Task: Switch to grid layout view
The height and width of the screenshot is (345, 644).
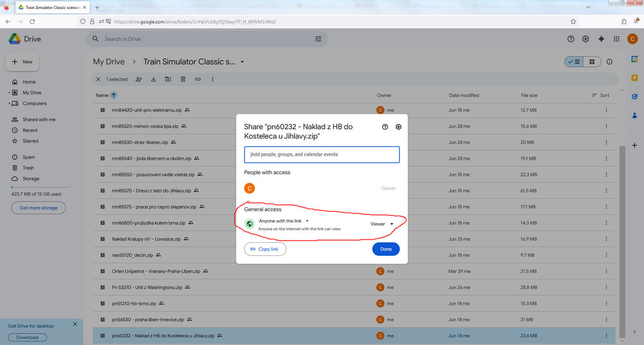Action: point(592,62)
